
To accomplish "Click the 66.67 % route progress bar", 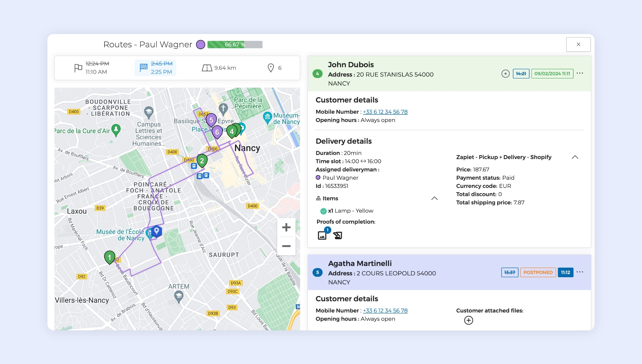I will click(x=235, y=45).
